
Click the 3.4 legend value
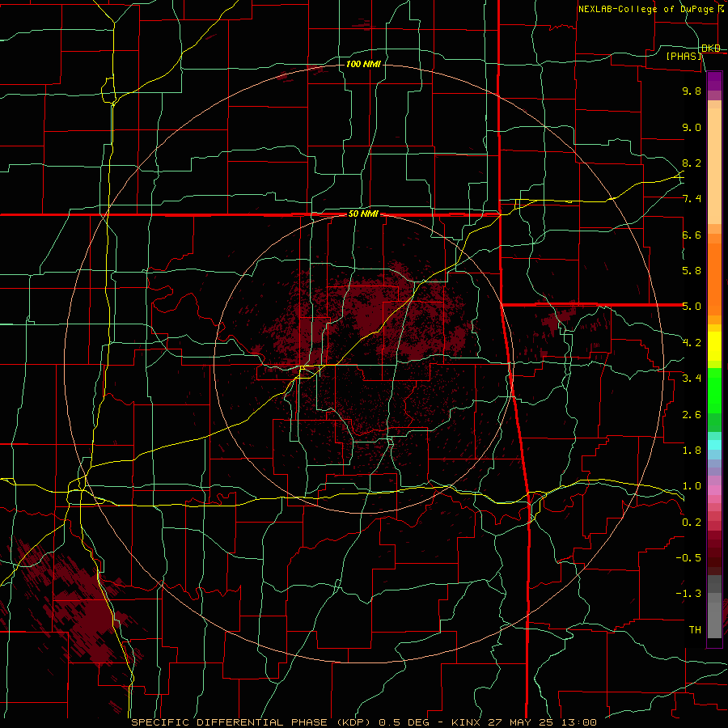[692, 379]
